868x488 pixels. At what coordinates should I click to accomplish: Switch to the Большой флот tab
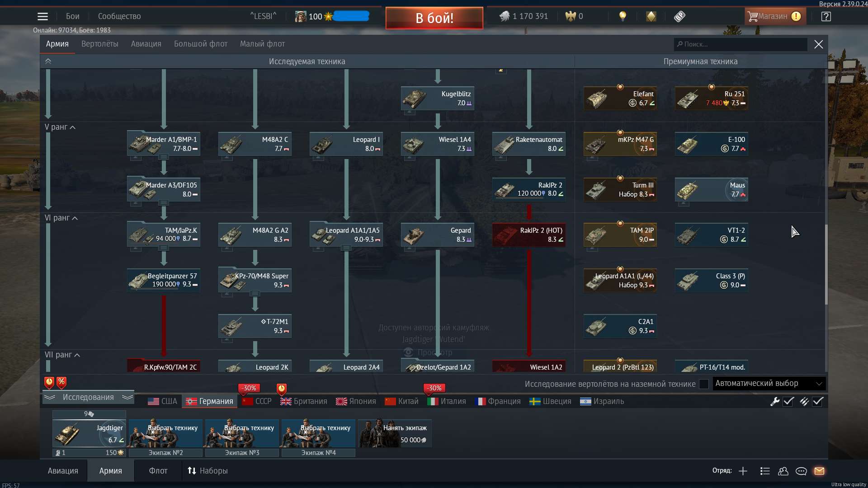[x=201, y=44]
